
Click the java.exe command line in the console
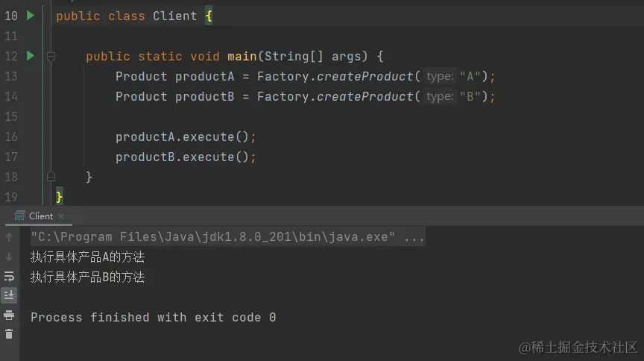(x=227, y=237)
